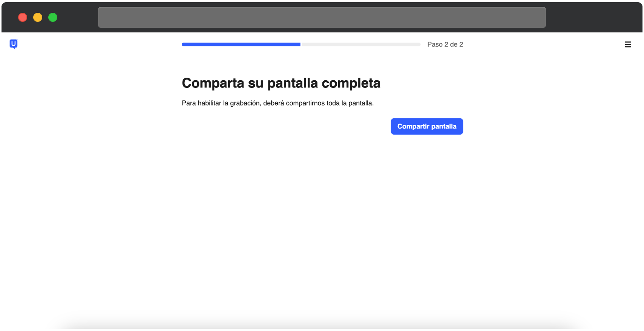Minimize the window with the yellow button
Screen dimensions: 644x331
tap(38, 17)
